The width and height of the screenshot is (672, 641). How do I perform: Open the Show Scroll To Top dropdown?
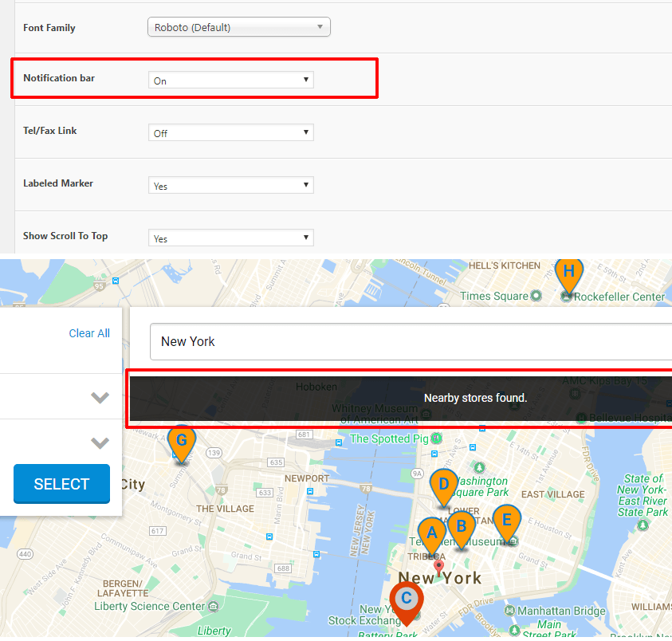point(230,237)
